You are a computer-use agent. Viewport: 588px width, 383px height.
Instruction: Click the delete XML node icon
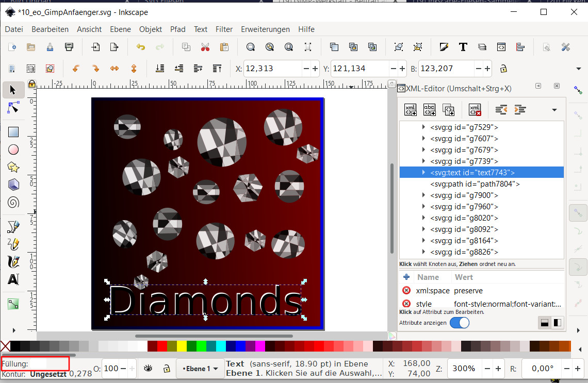475,109
